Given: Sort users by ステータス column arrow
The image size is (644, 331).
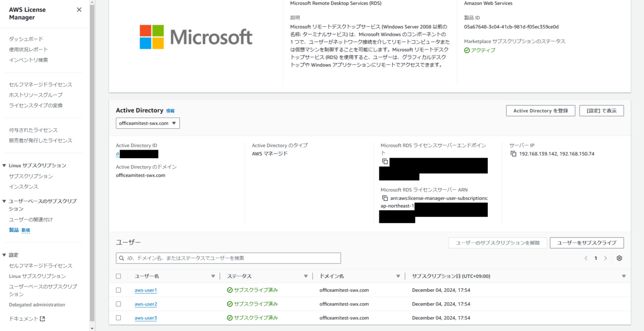Looking at the screenshot, I should tap(305, 276).
